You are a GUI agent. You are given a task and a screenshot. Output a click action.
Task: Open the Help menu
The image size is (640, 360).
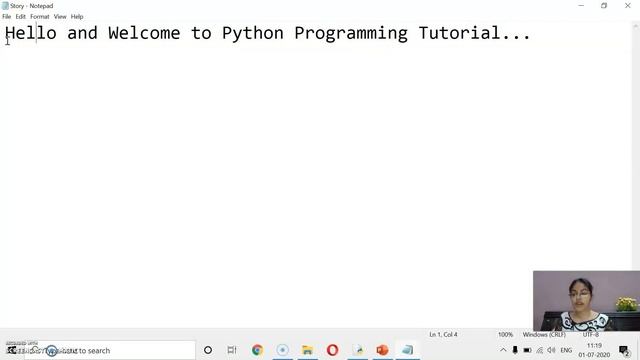pos(77,17)
